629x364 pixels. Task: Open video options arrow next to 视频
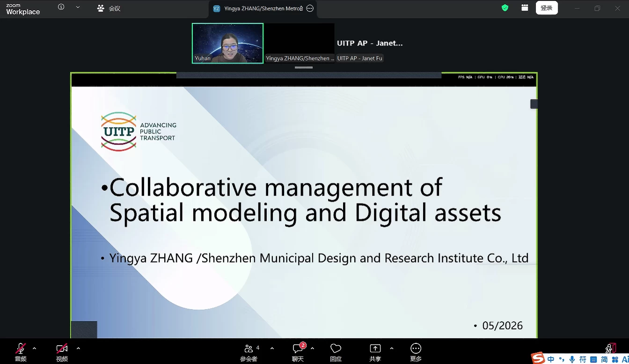[x=78, y=348]
